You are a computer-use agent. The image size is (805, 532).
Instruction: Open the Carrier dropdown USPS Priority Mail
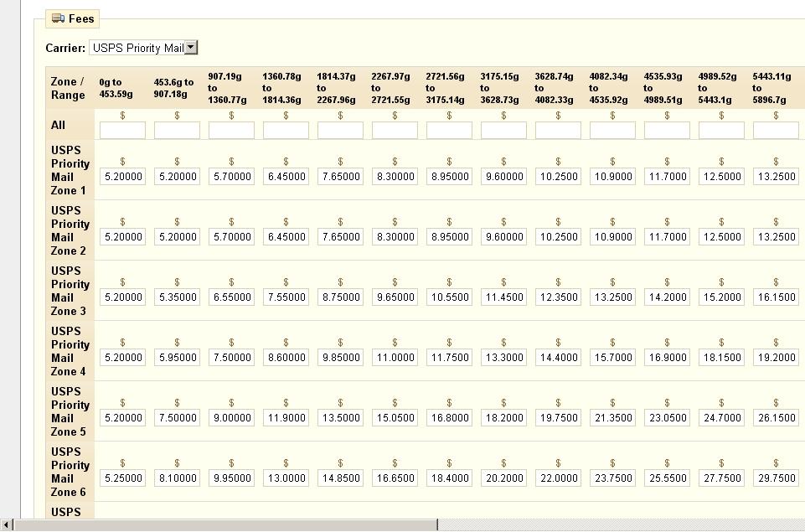tap(143, 48)
